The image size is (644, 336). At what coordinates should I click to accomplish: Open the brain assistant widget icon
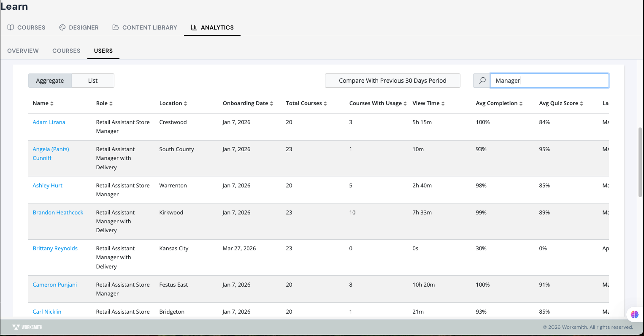click(635, 314)
